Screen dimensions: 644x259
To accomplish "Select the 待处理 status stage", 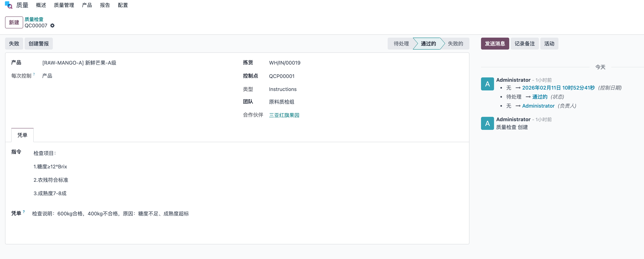I will pyautogui.click(x=401, y=44).
